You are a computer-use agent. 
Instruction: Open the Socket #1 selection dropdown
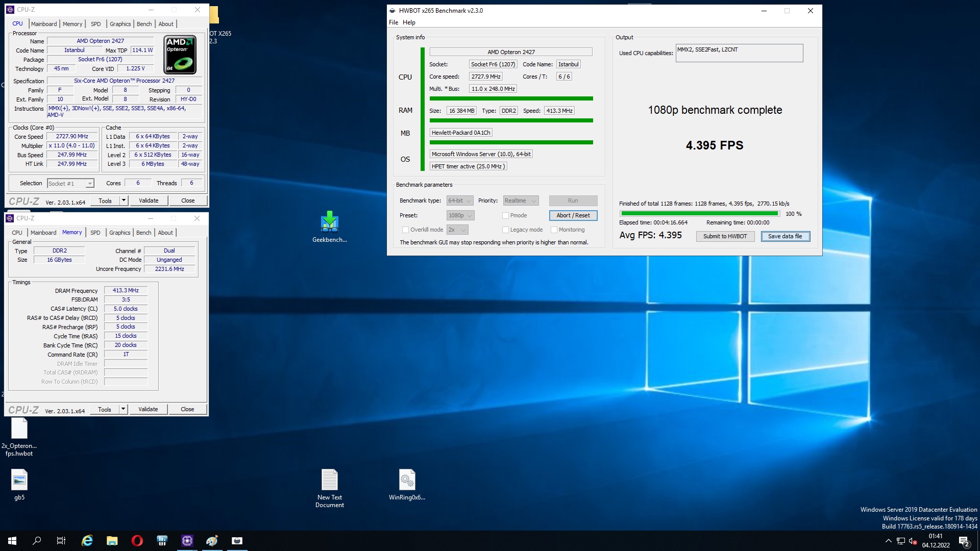pyautogui.click(x=70, y=184)
